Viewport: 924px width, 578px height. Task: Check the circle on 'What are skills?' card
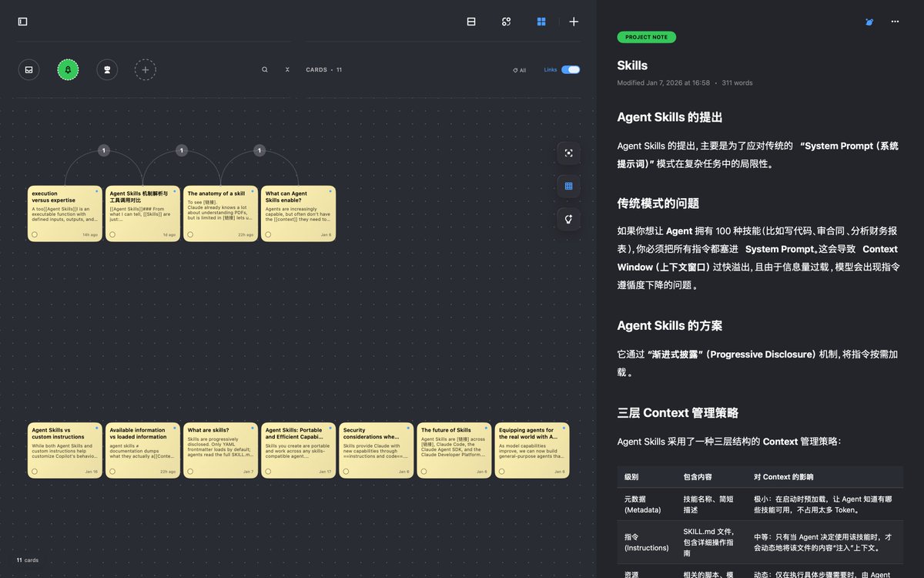coord(190,471)
